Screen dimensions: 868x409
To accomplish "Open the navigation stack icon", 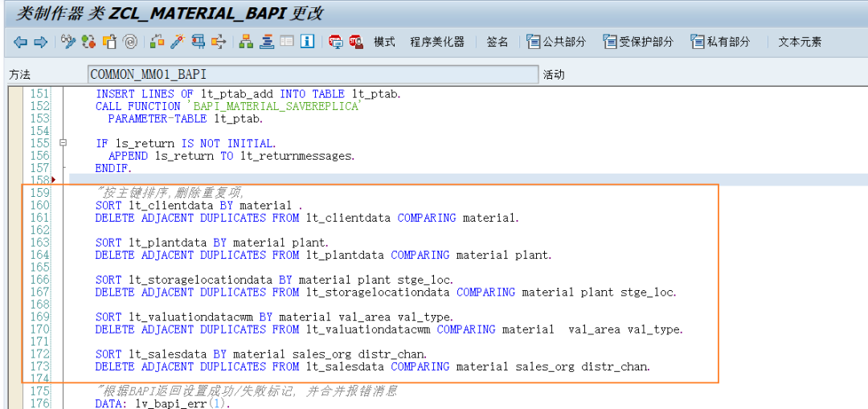I will click(x=268, y=42).
